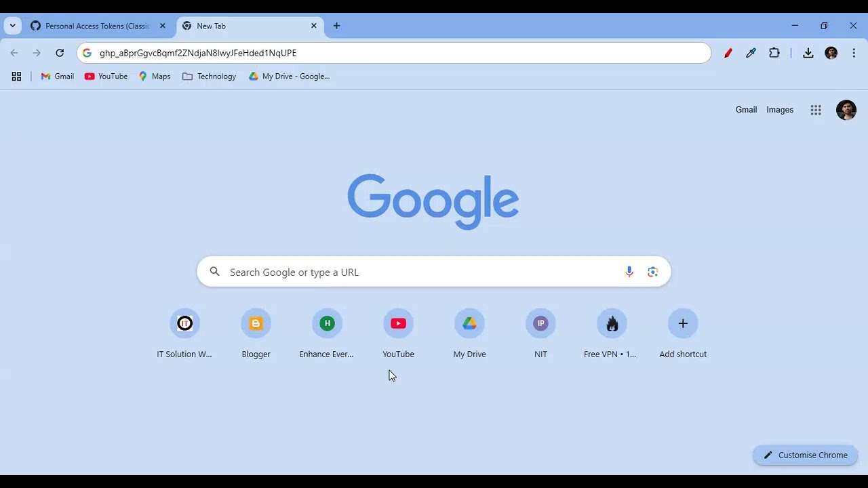The height and width of the screenshot is (488, 868).
Task: Open the YouTube bookmark in bookmarks bar
Action: [x=106, y=77]
